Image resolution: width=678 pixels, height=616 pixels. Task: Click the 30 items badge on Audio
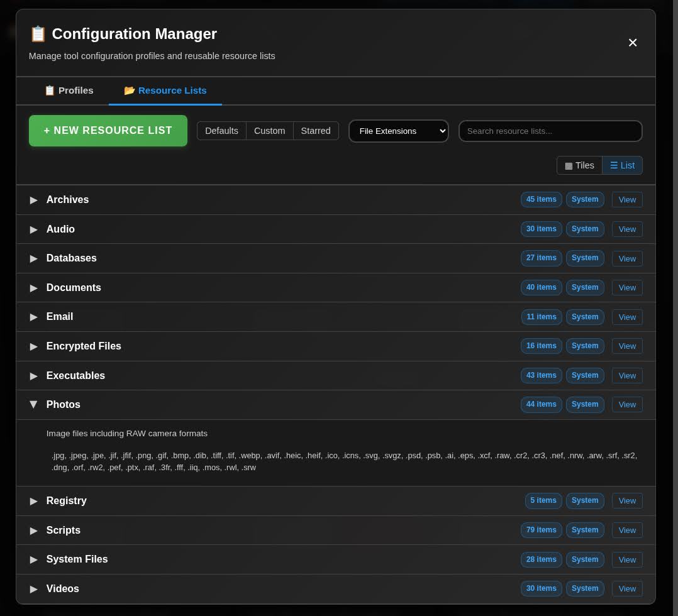pyautogui.click(x=541, y=229)
